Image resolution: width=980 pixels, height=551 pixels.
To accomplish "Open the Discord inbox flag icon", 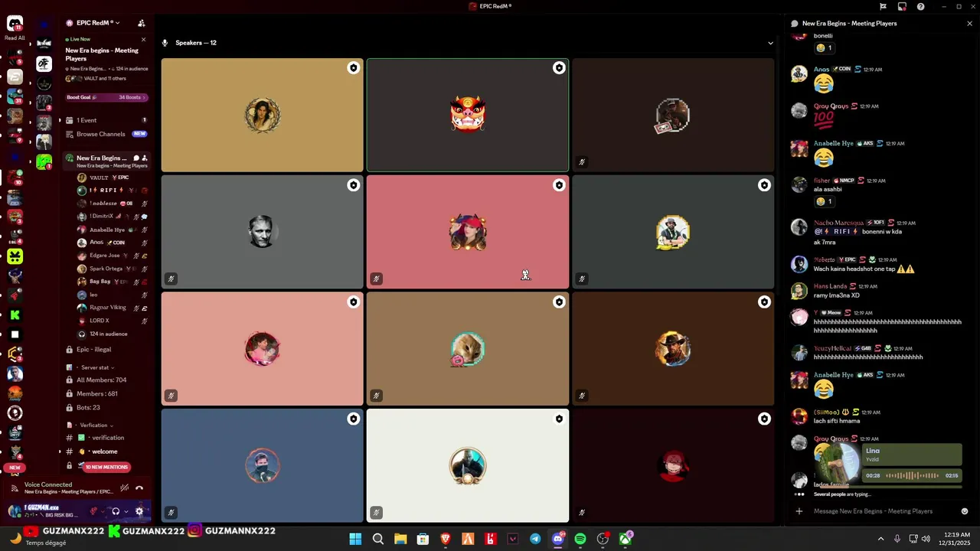I will 884,6.
